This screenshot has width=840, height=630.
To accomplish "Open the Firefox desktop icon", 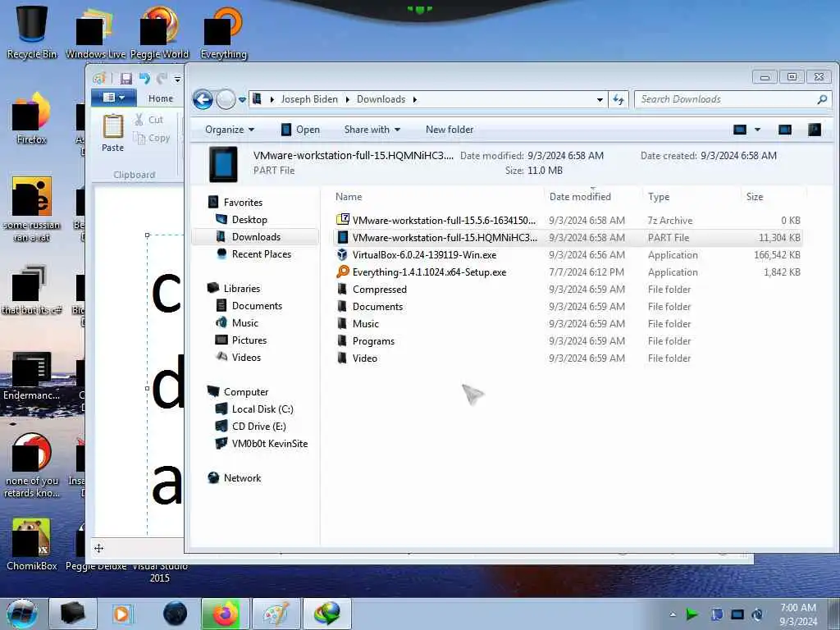I will (x=32, y=118).
